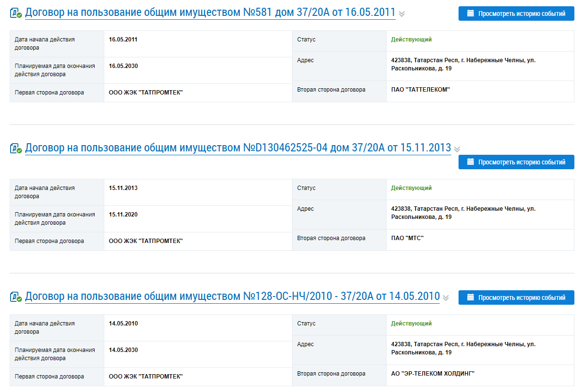The height and width of the screenshot is (392, 585).
Task: Click status Действующий of contract №581
Action: [411, 40]
